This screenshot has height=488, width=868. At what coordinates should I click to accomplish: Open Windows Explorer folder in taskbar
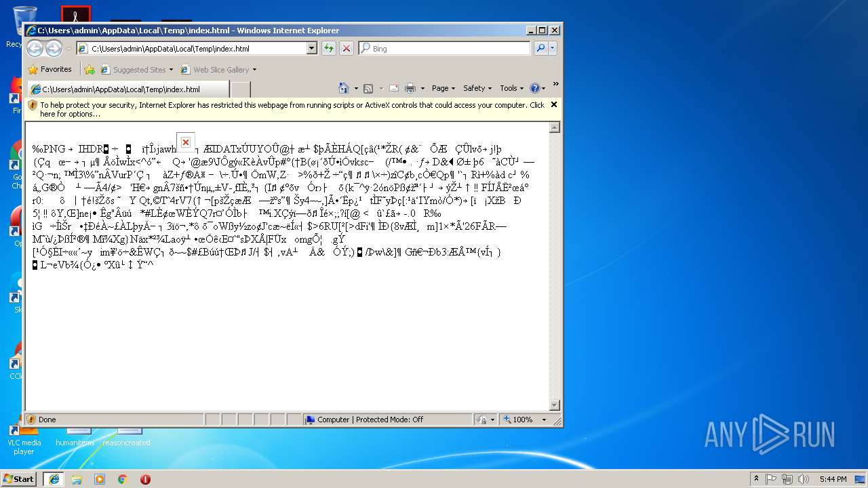77,479
